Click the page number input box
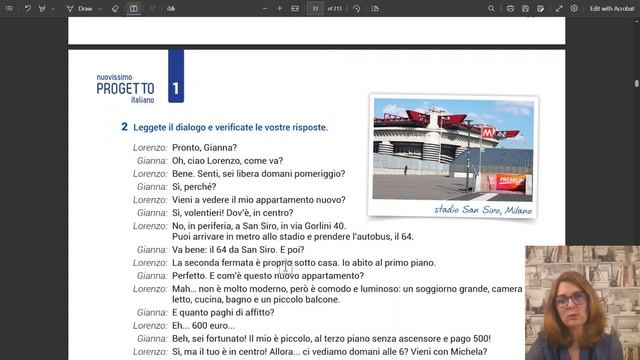The height and width of the screenshot is (360, 640). [x=315, y=8]
